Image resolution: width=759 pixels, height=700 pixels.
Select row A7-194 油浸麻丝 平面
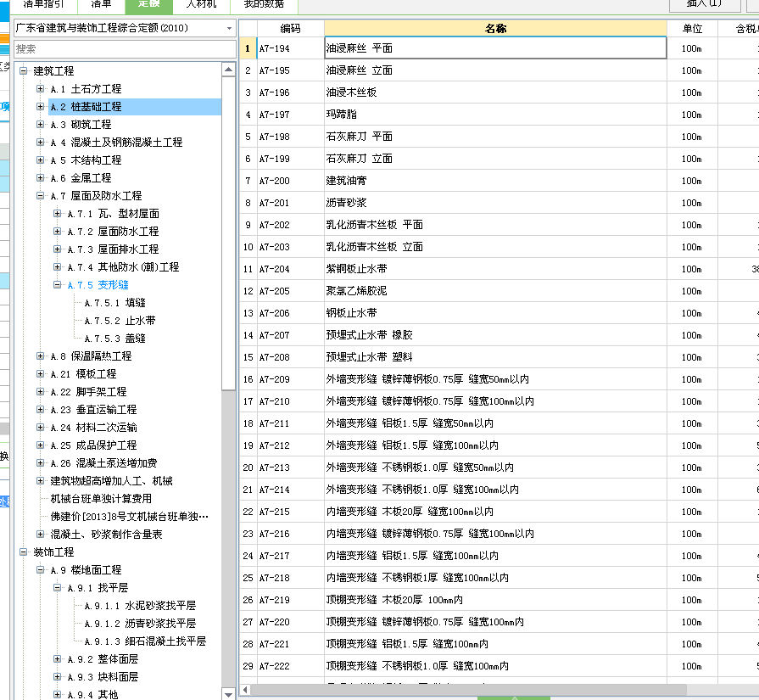[x=495, y=48]
